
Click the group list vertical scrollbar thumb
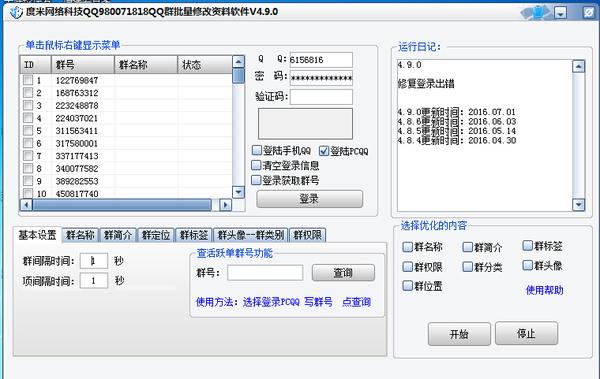[238, 75]
